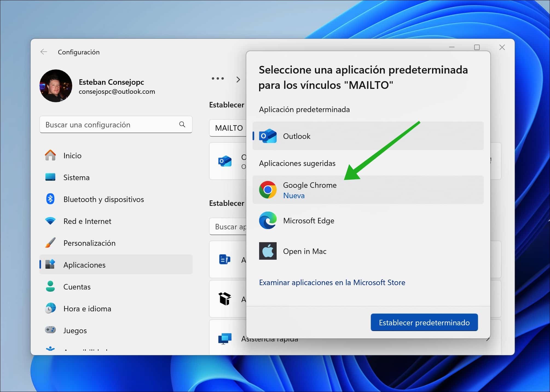550x392 pixels.
Task: Click the chevron next to the dots menu
Action: (238, 80)
